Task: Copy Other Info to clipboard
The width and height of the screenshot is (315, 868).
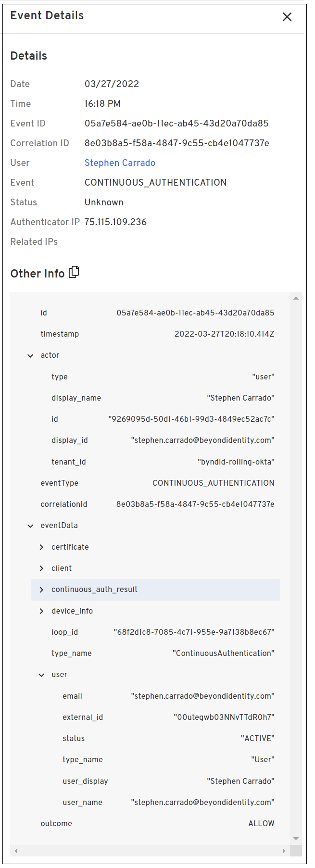Action: click(x=74, y=273)
